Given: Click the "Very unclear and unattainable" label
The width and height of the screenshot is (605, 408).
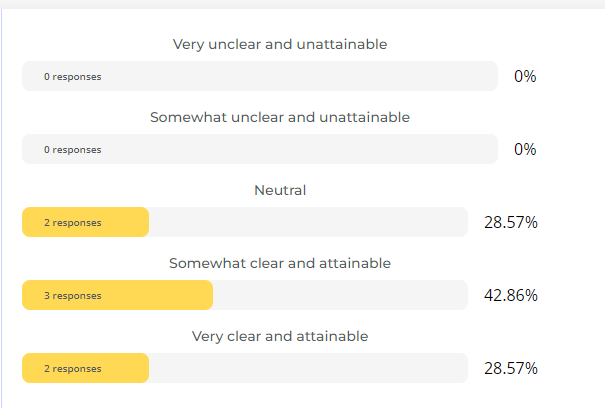Looking at the screenshot, I should click(x=280, y=44).
